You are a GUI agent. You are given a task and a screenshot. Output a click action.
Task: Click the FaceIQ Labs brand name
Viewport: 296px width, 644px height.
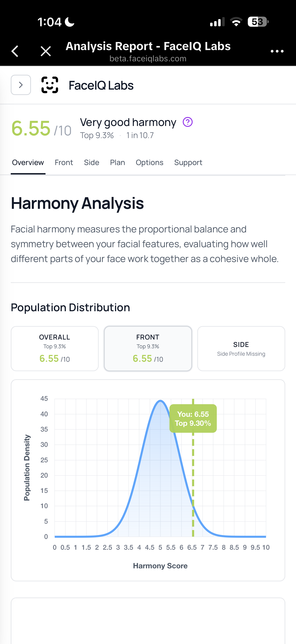coord(101,86)
